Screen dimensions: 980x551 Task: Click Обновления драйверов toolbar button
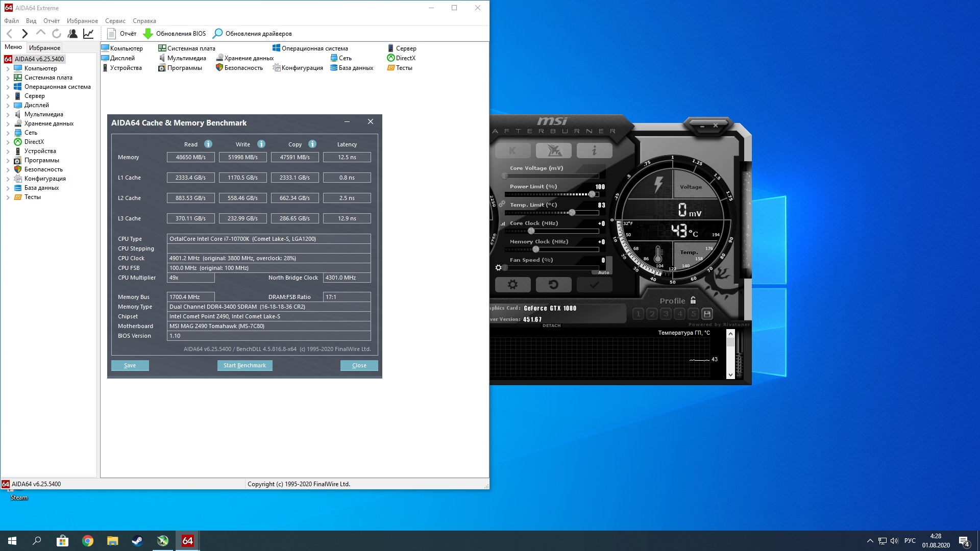tap(253, 34)
